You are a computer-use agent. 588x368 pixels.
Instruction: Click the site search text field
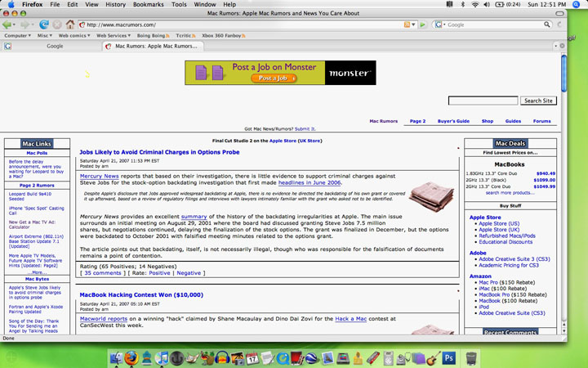483,101
